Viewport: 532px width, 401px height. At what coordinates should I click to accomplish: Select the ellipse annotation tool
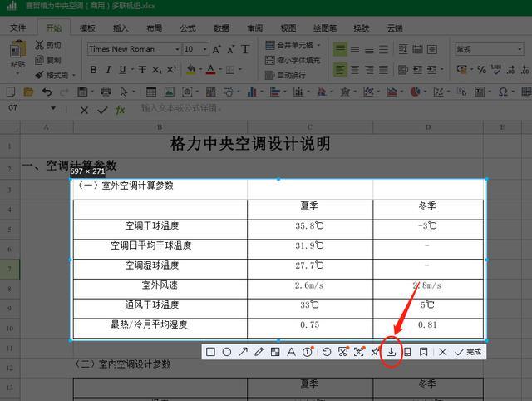227,352
